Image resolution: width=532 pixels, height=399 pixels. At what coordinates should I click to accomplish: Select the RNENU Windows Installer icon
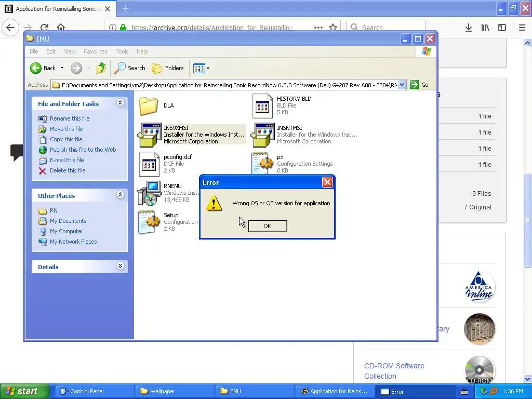(149, 193)
